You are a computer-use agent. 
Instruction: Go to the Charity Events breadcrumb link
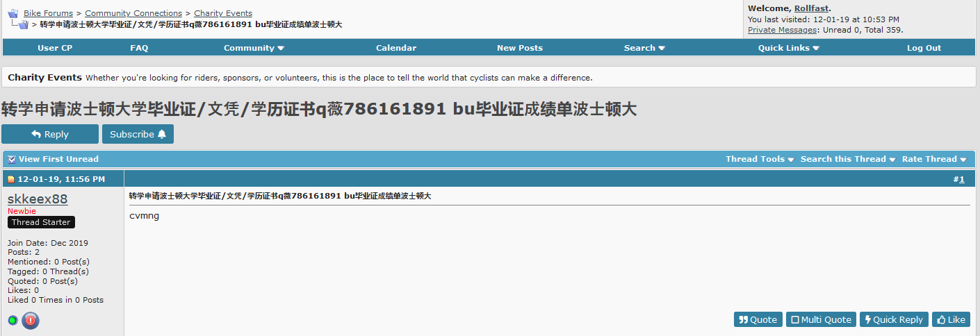pos(223,13)
